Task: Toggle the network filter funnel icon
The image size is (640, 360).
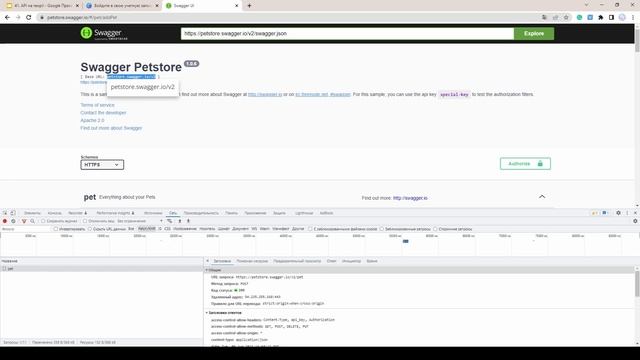Action: coord(24,221)
